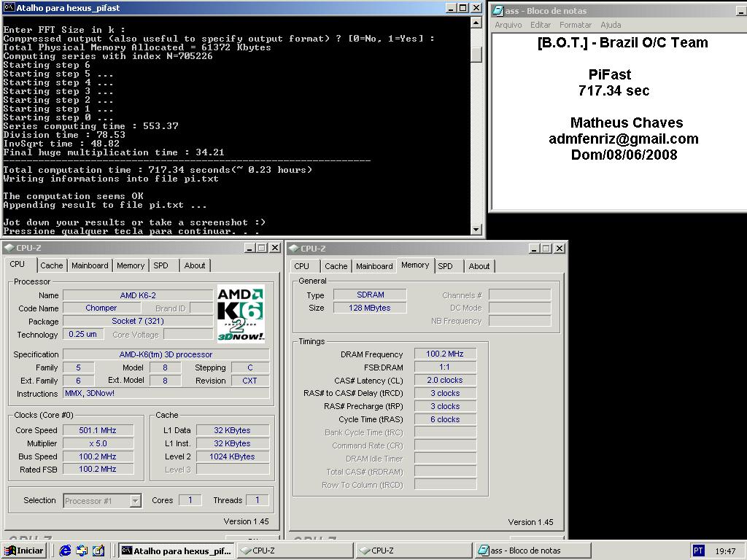This screenshot has width=747, height=560.
Task: Click the SDRAM memory type field
Action: coord(370,295)
